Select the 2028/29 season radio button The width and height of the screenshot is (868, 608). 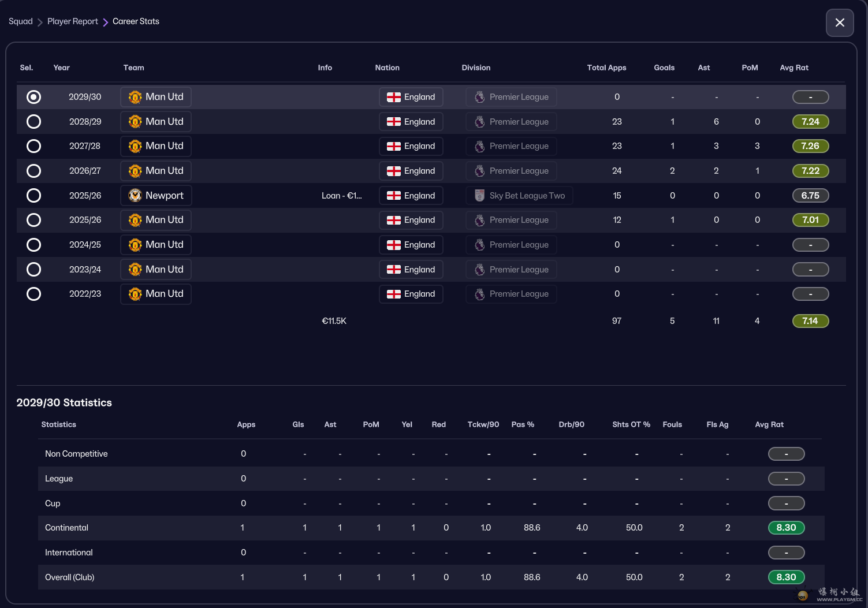click(34, 122)
